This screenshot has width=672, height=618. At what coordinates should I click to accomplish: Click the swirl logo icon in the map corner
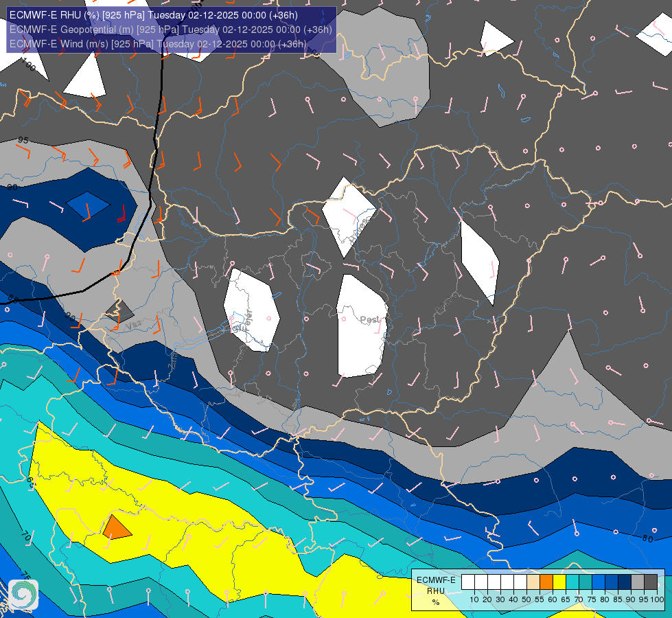[23, 594]
